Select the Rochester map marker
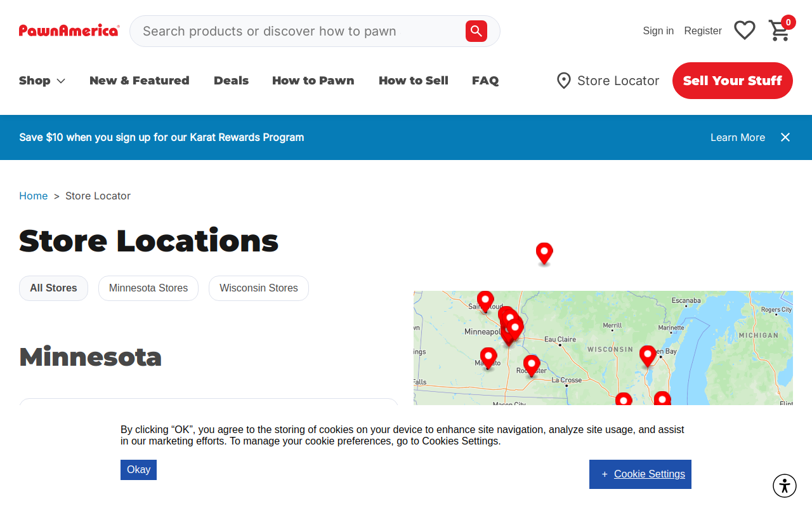Image resolution: width=812 pixels, height=508 pixels. 532,366
